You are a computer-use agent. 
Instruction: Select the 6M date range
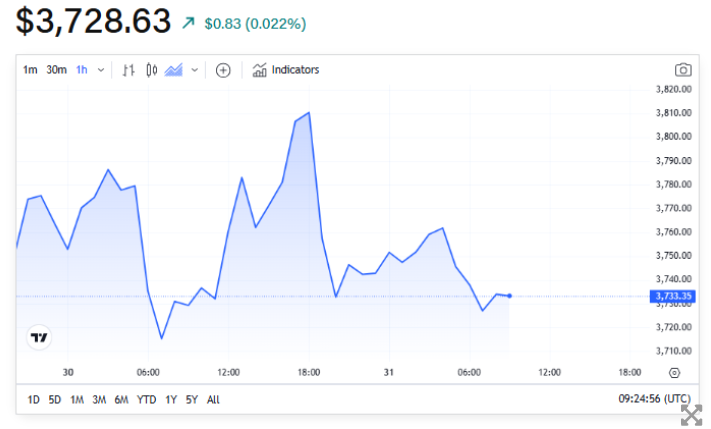point(121,399)
